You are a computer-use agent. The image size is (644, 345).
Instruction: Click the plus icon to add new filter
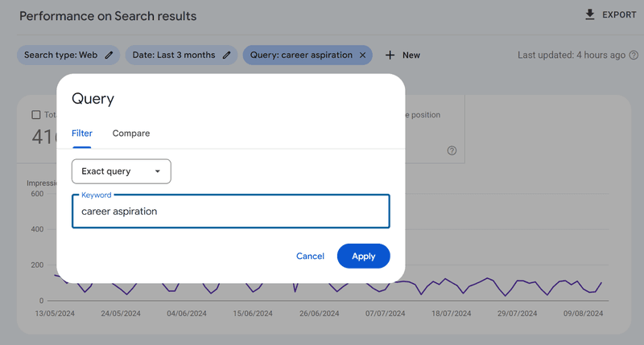[x=390, y=55]
